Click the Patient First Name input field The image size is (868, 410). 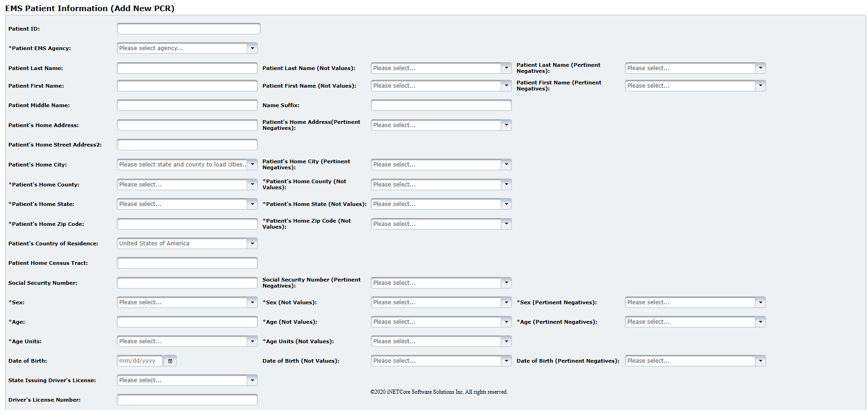[x=187, y=86]
